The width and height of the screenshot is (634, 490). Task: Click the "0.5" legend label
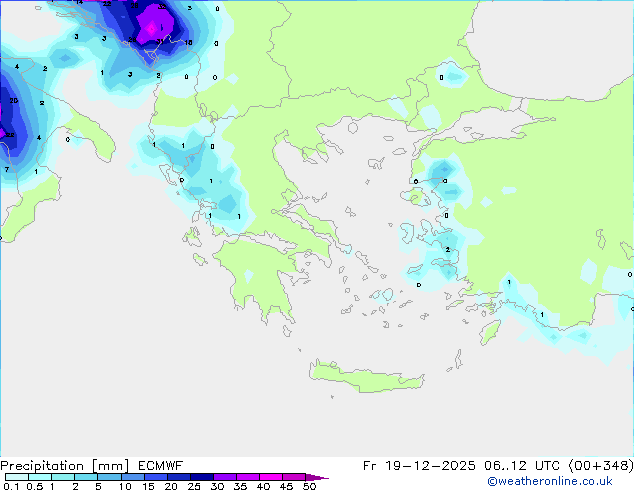[x=35, y=486]
